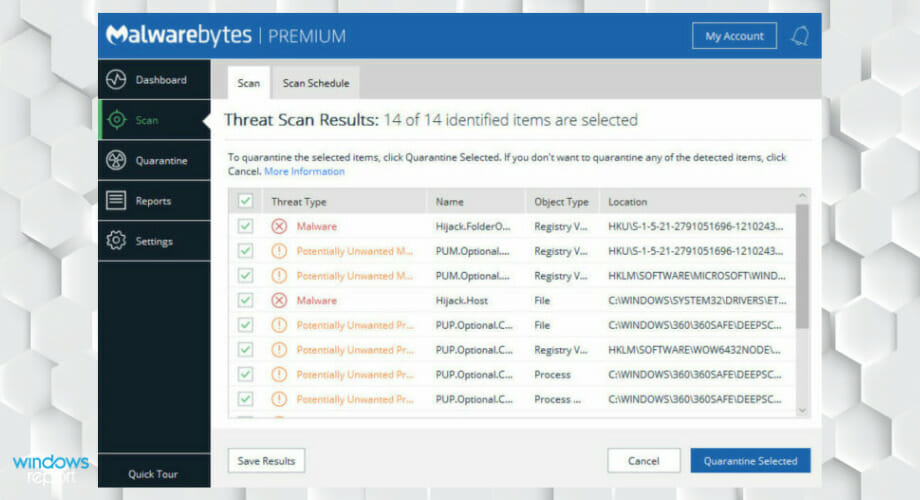920x500 pixels.
Task: Uncheck the checkbox for the PUP.Optional File row
Action: (245, 325)
